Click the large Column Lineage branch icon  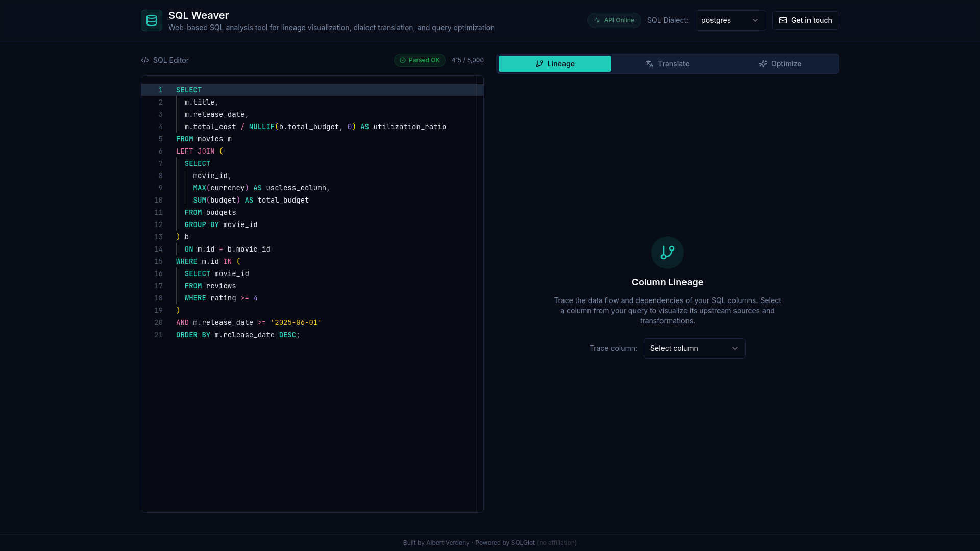click(x=668, y=253)
